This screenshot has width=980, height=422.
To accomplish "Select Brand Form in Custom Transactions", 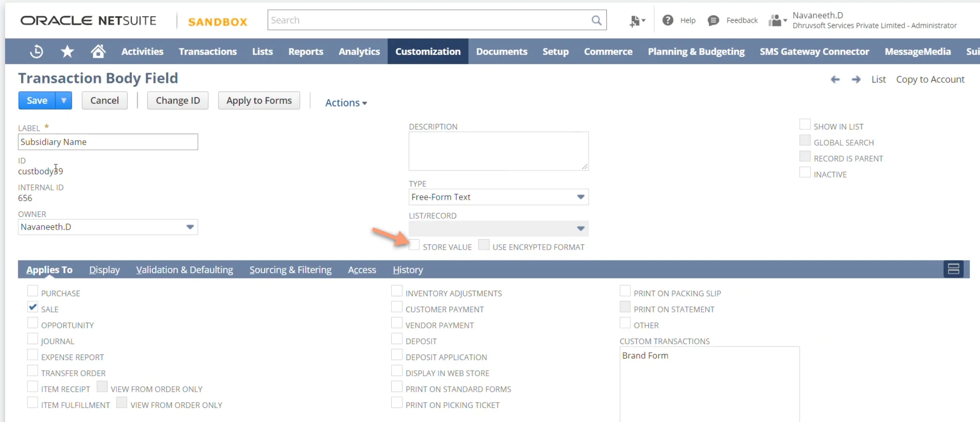I will coord(645,356).
